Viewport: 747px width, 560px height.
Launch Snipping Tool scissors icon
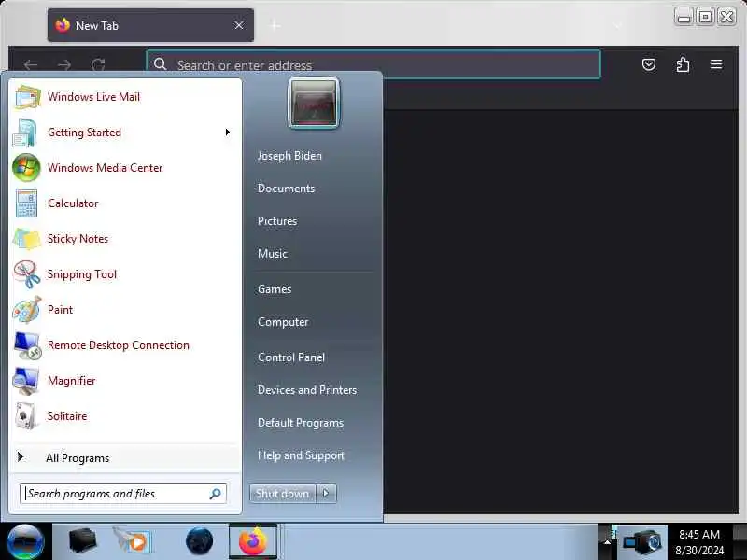click(27, 274)
